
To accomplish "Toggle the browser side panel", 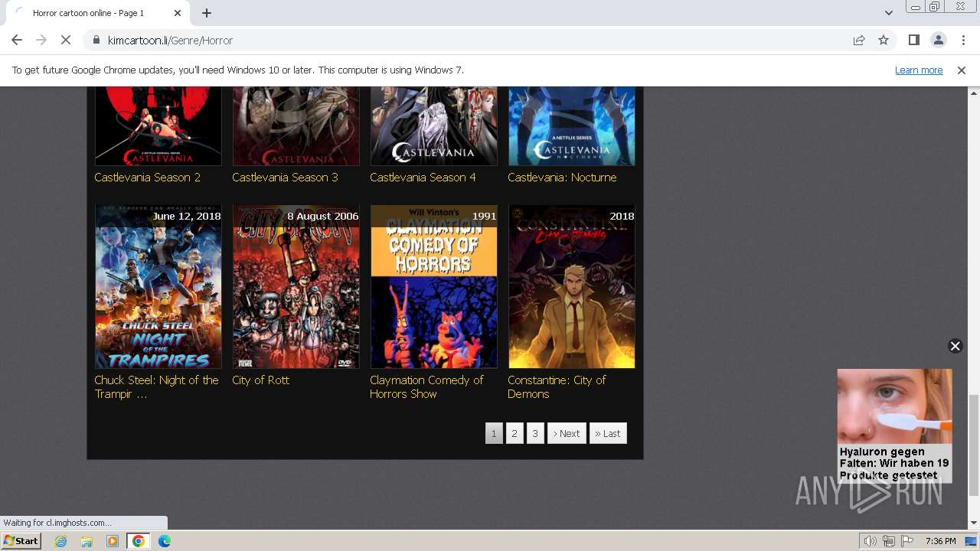I will click(x=913, y=40).
